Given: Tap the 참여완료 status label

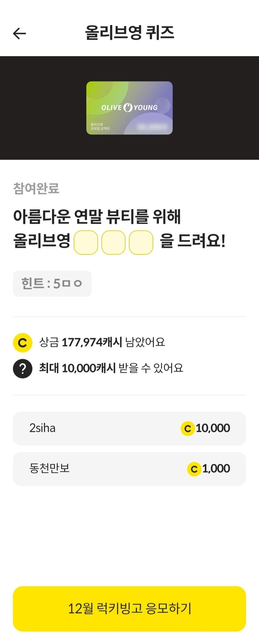Looking at the screenshot, I should click(x=36, y=188).
